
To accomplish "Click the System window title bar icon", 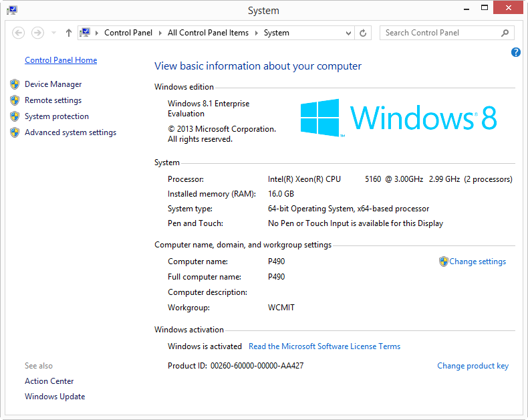I will click(12, 10).
